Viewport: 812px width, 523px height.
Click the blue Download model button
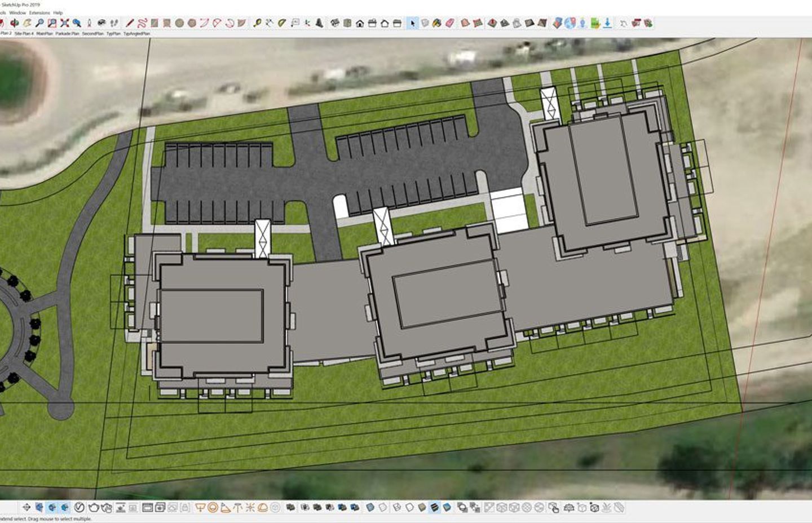coord(606,23)
